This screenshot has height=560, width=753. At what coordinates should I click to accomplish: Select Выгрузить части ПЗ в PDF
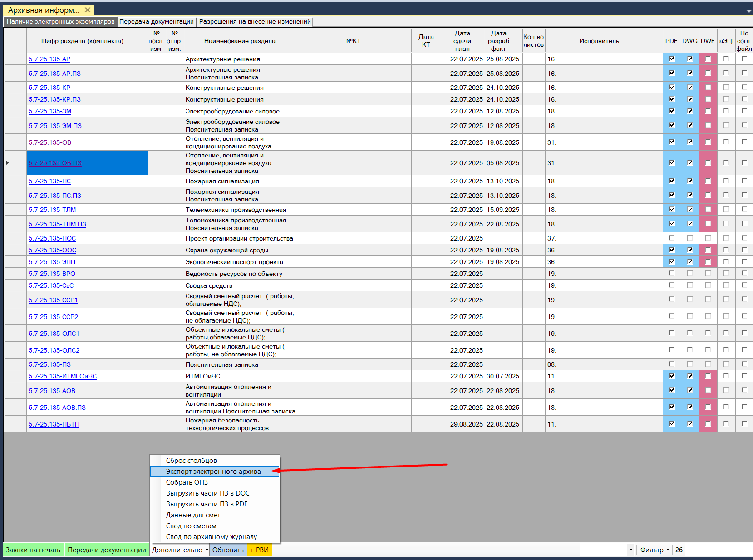click(207, 504)
